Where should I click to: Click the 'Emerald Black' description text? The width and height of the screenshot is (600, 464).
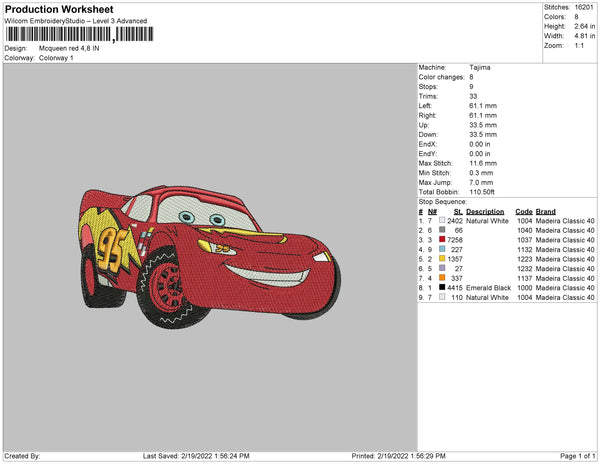[x=488, y=288]
